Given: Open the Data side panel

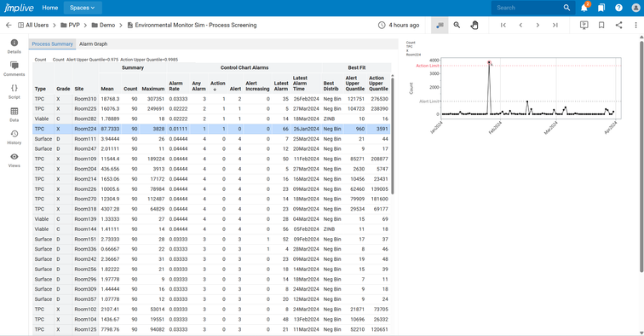Looking at the screenshot, I should [x=14, y=114].
